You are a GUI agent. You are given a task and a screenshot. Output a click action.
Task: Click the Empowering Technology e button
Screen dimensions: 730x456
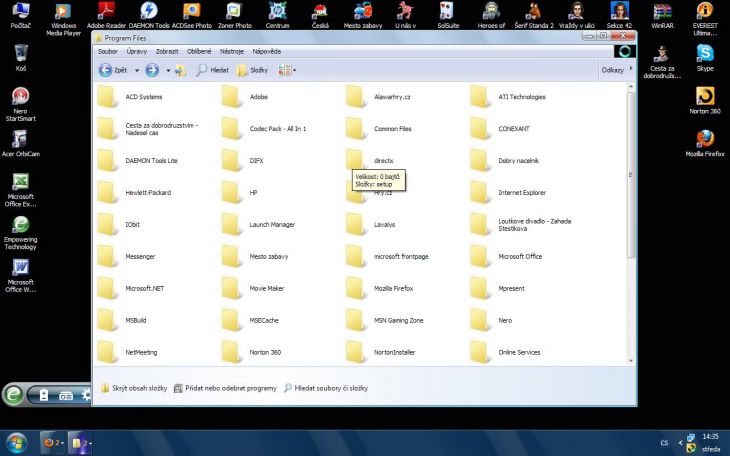pyautogui.click(x=14, y=395)
